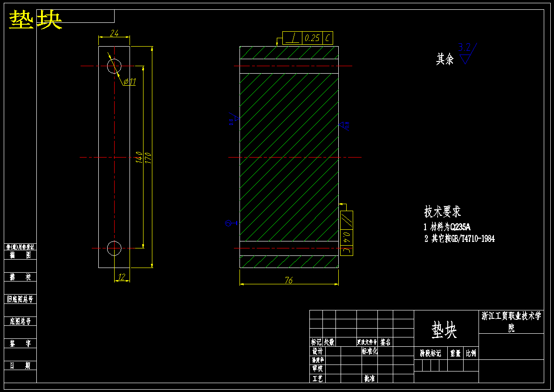The height and width of the screenshot is (392, 554).
Task: Click the 描校 label in left margin
Action: coord(20,277)
